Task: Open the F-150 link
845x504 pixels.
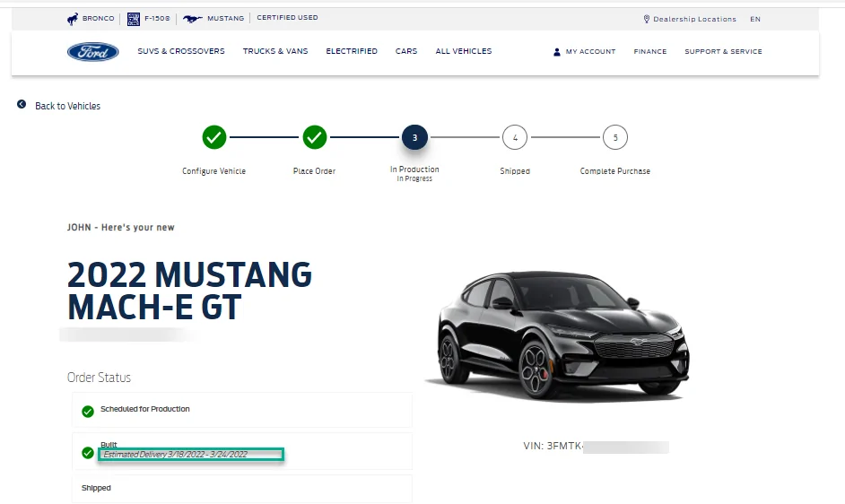Action: pos(157,18)
